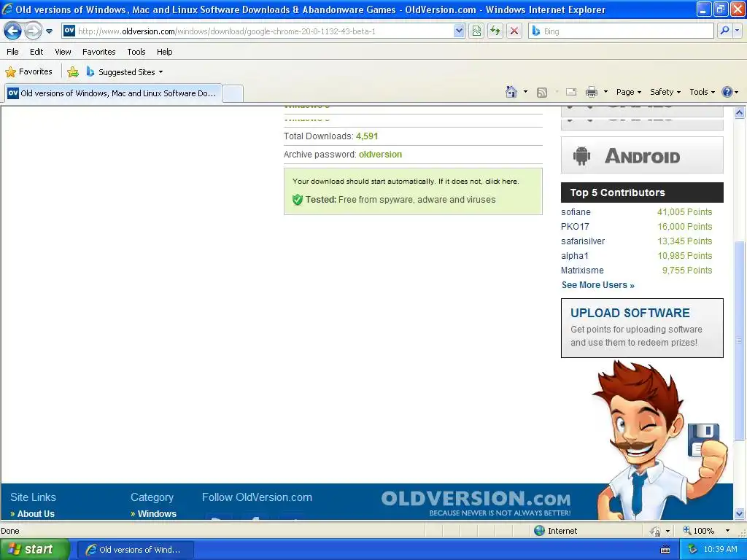The image size is (747, 560).
Task: Click the 100% zoom level button
Action: [698, 531]
